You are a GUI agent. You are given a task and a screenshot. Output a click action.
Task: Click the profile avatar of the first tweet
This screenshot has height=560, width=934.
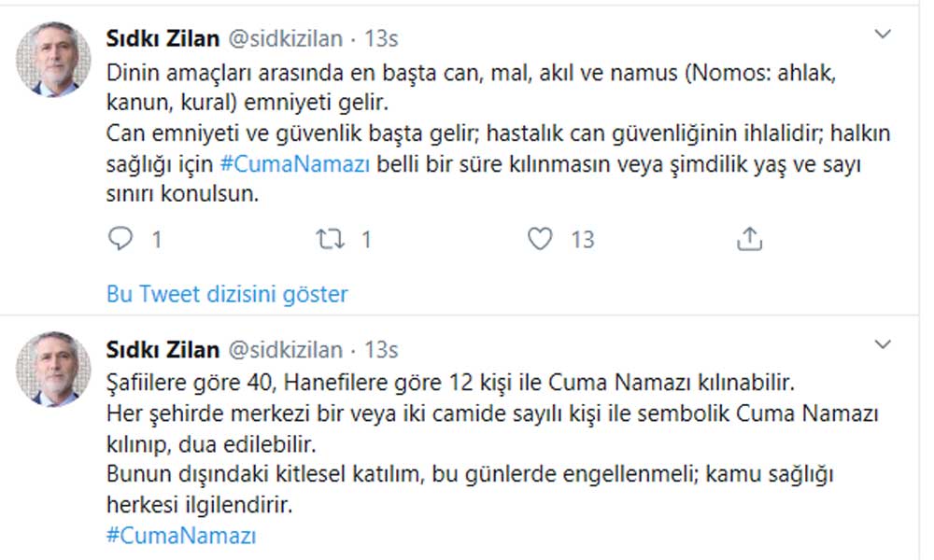pos(53,59)
